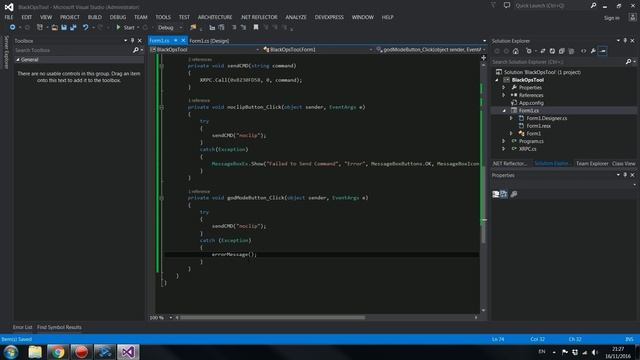640x360 pixels.
Task: Click the Open File folder icon
Action: point(54,27)
